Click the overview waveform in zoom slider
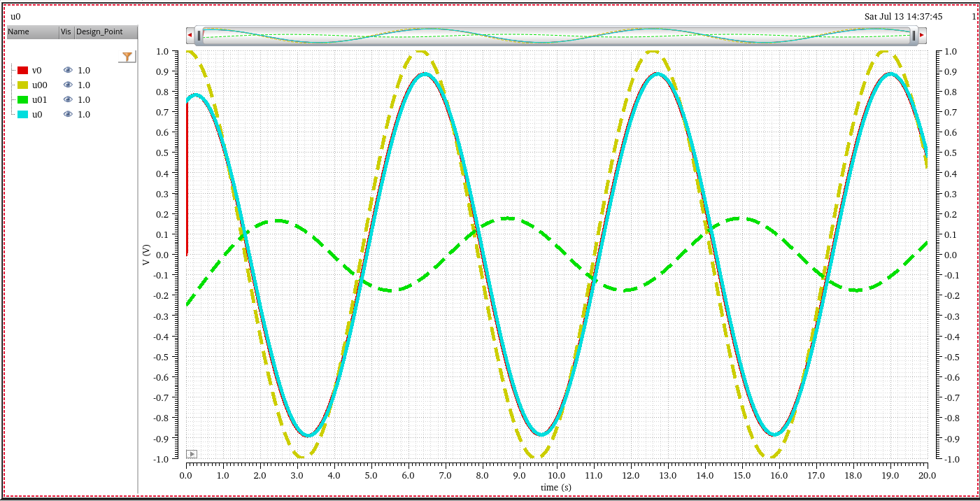The height and width of the screenshot is (501, 980). point(556,35)
